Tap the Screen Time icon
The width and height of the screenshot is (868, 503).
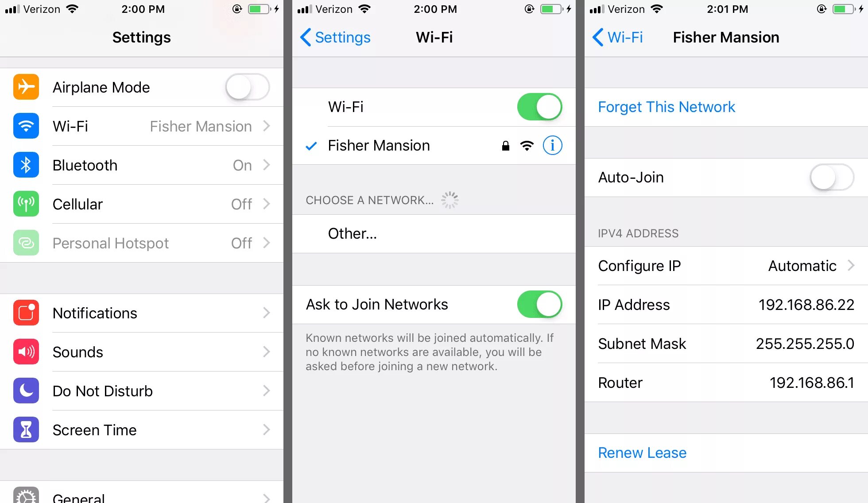[25, 429]
